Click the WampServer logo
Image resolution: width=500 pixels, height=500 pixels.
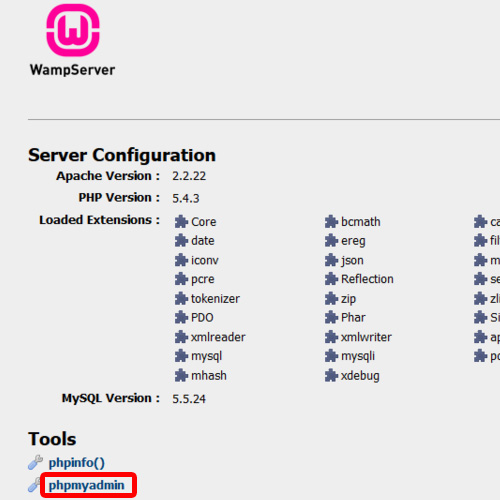[x=73, y=30]
